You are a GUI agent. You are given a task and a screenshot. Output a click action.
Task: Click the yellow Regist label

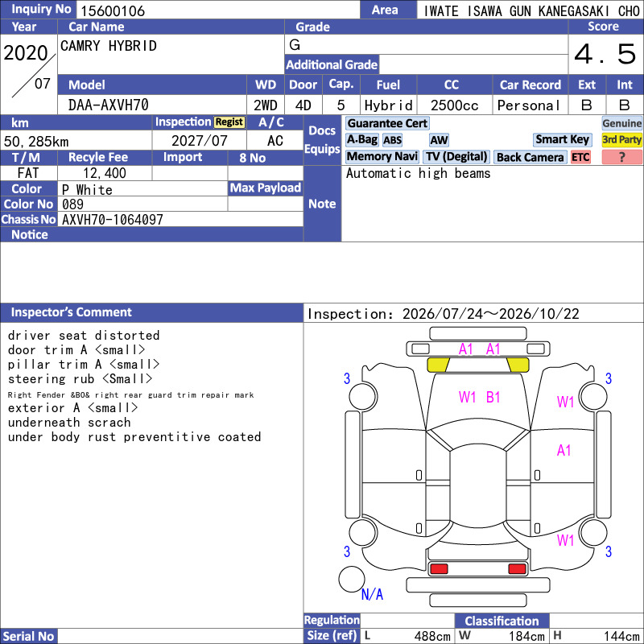pyautogui.click(x=229, y=122)
